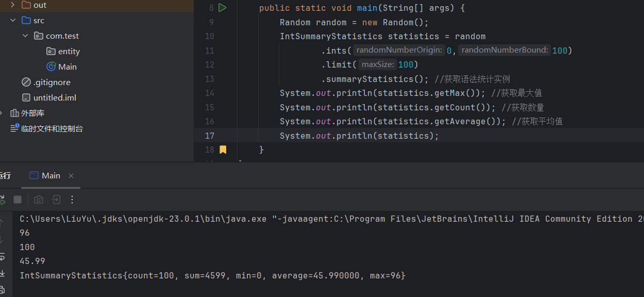Close the Main run tab
Screen dimensions: 644x297
[x=71, y=175]
